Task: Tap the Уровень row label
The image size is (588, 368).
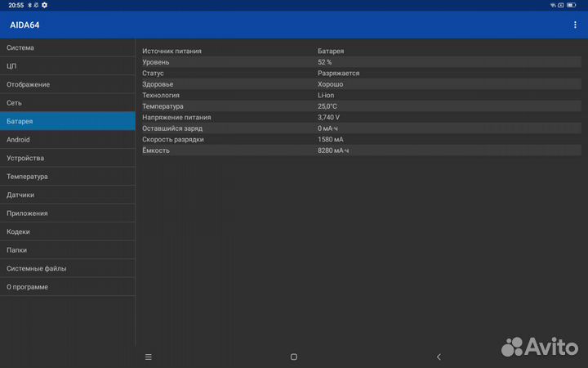Action: point(156,62)
